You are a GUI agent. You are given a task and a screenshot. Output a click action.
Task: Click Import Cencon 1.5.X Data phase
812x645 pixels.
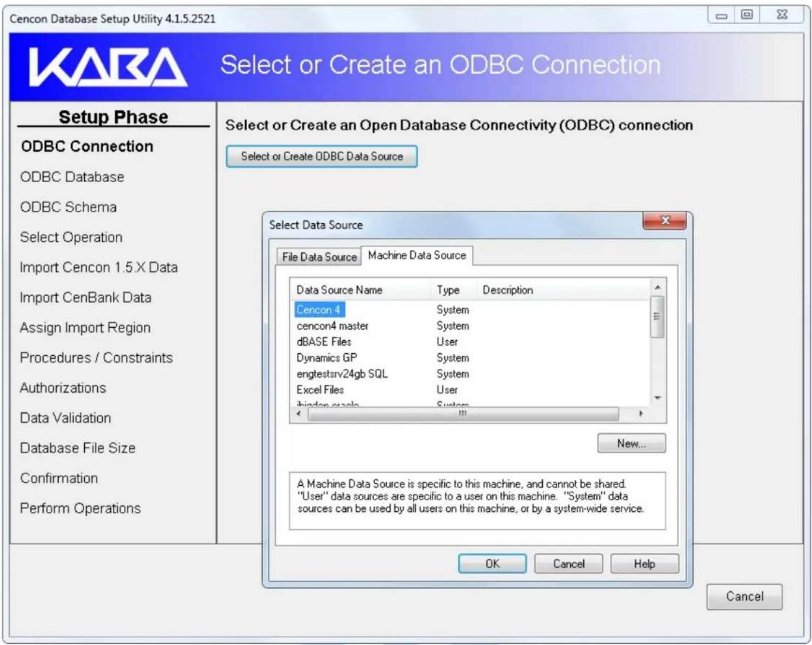[x=99, y=267]
